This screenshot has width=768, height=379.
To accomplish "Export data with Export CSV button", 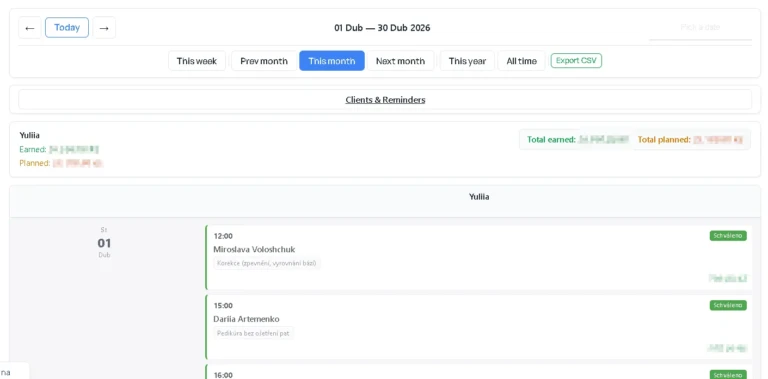I will pos(576,61).
